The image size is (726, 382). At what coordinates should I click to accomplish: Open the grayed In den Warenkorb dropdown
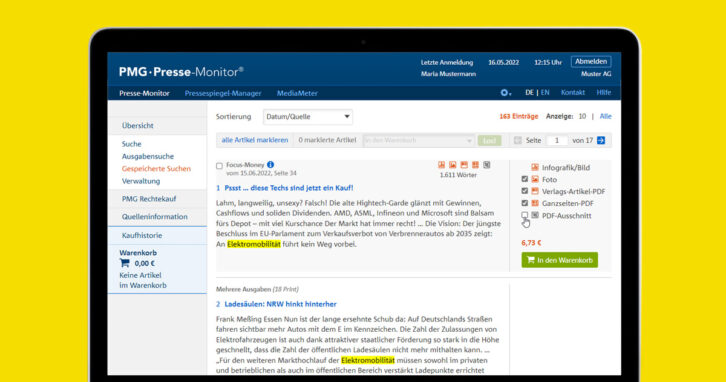click(x=419, y=140)
